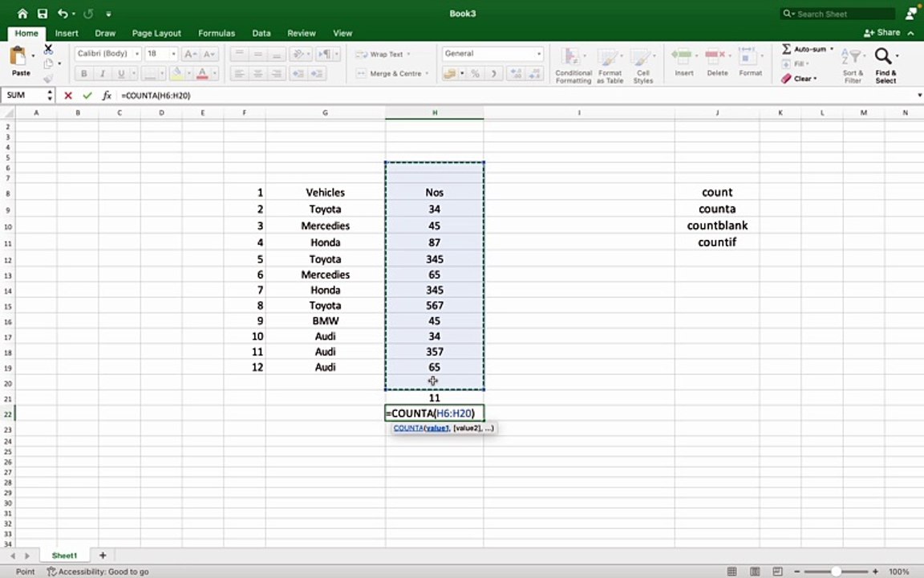Viewport: 924px width, 578px height.
Task: Open the Fill menu
Action: point(796,63)
